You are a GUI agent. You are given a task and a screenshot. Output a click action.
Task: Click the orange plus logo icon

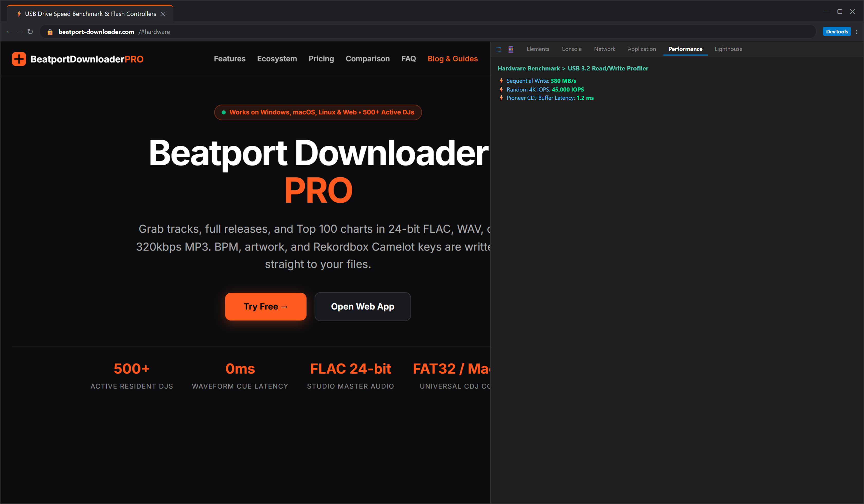[19, 59]
